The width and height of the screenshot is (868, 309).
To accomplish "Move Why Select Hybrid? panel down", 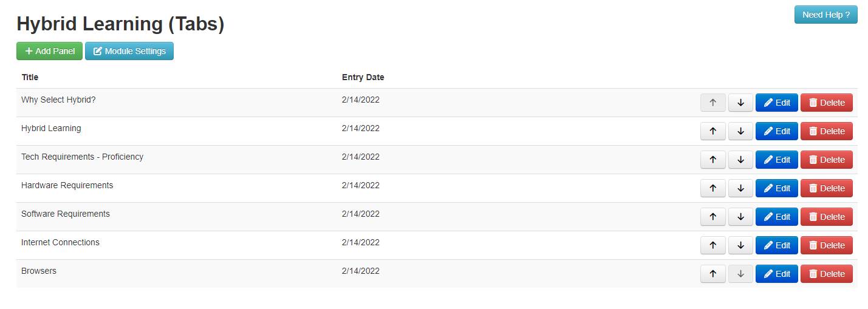I will 740,103.
